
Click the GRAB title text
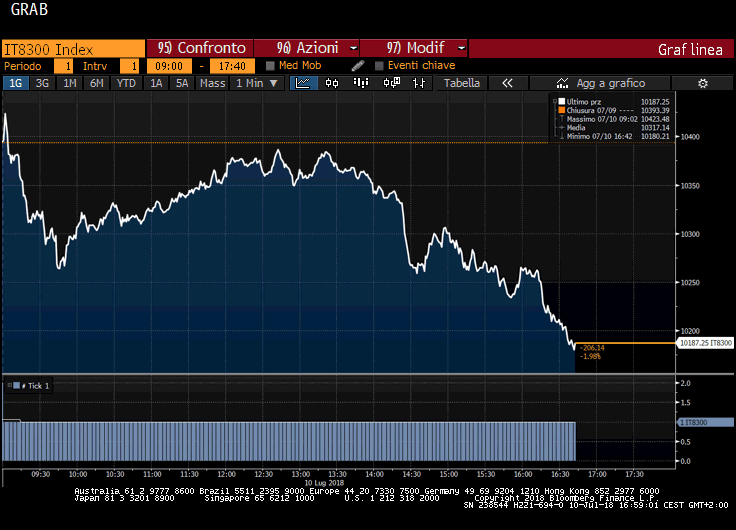[29, 9]
